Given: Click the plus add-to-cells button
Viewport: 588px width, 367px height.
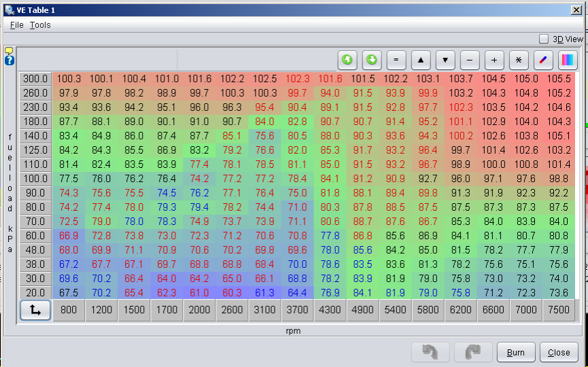Looking at the screenshot, I should coord(494,60).
